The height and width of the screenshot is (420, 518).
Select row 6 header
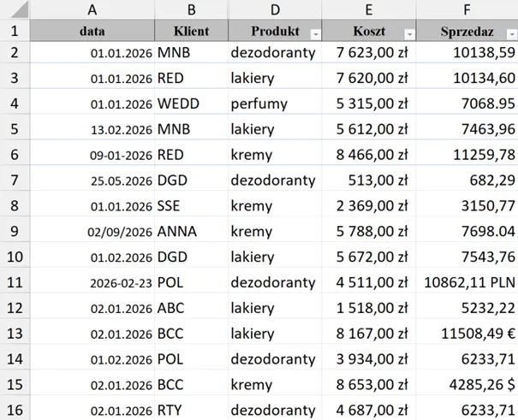pyautogui.click(x=15, y=156)
